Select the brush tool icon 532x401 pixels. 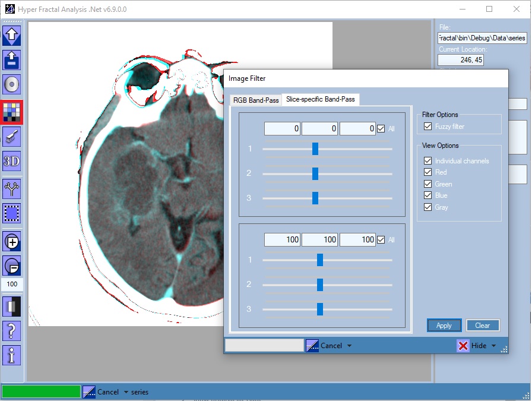point(12,136)
